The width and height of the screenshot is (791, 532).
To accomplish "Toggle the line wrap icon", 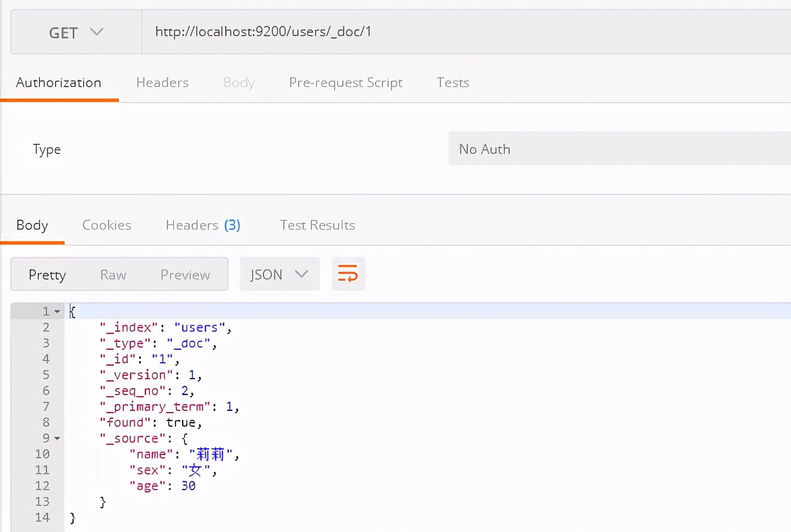I will (348, 274).
